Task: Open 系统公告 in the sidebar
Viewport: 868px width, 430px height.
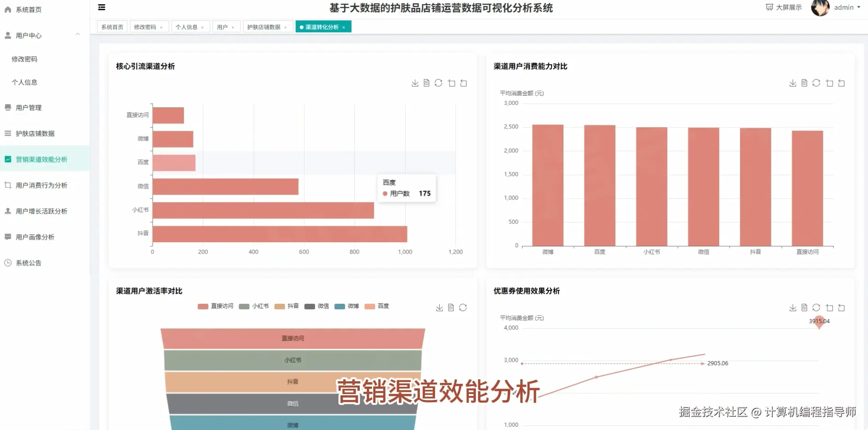Action: click(x=45, y=263)
